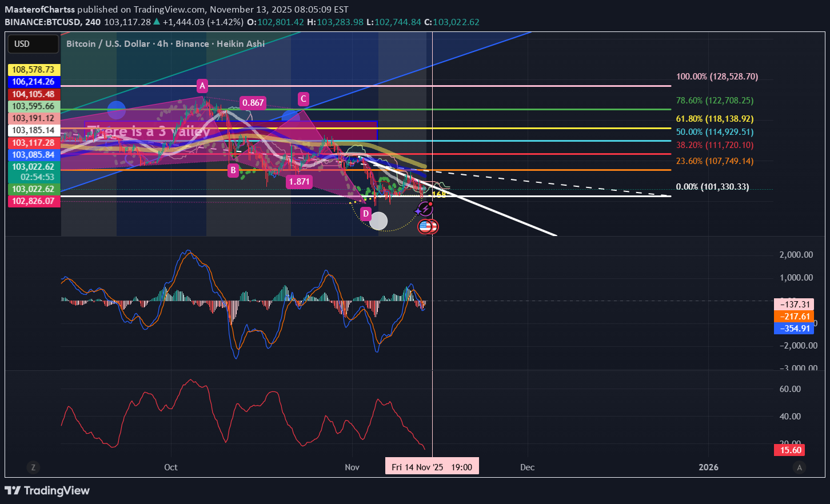Click the yellow 108,578.73 price level label
This screenshot has height=504, width=830.
click(33, 69)
